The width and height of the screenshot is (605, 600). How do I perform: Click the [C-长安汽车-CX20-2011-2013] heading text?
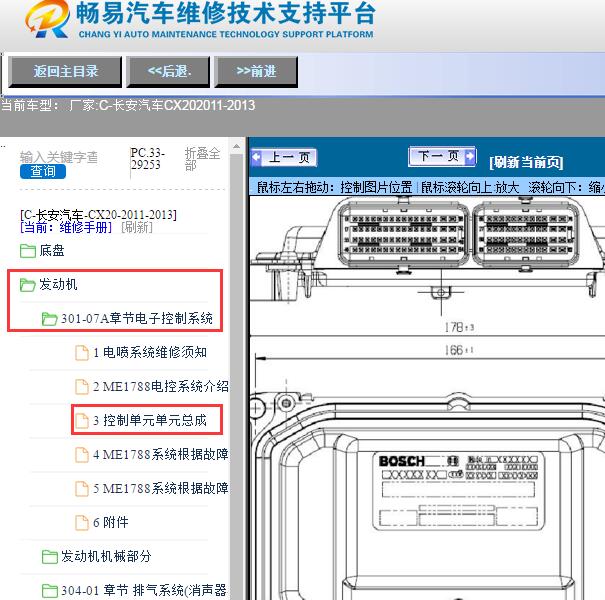coord(98,215)
